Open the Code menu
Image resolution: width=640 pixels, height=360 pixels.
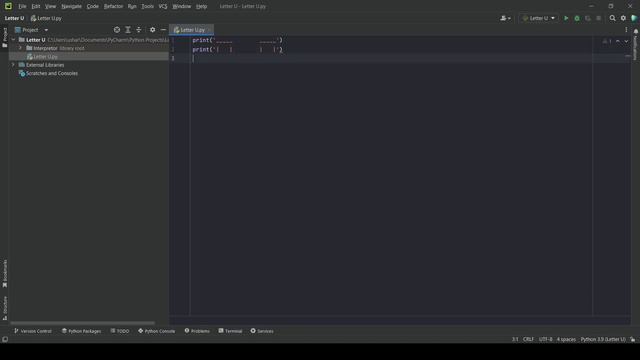93,6
